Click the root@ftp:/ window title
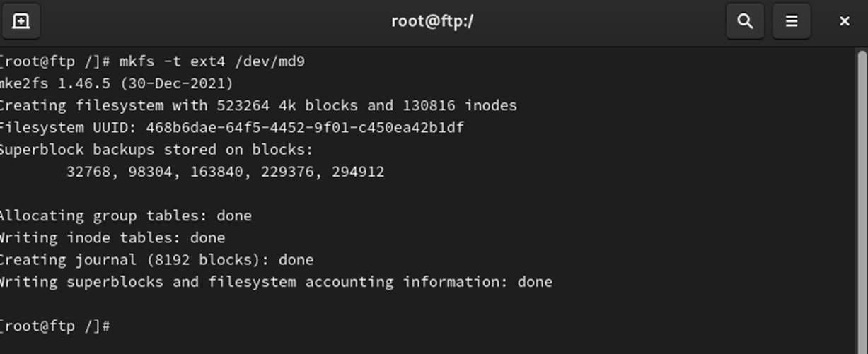Viewport: 868px width, 354px height. point(432,21)
